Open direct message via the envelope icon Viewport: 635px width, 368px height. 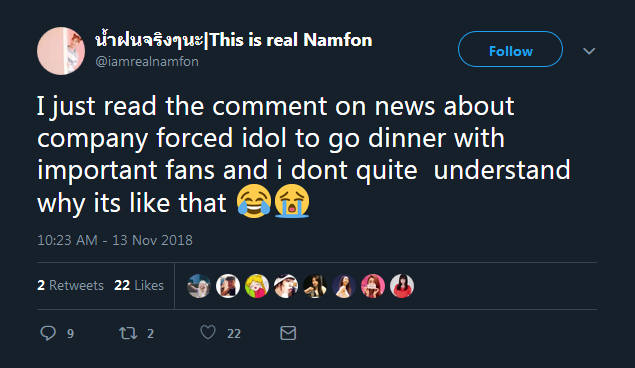288,333
